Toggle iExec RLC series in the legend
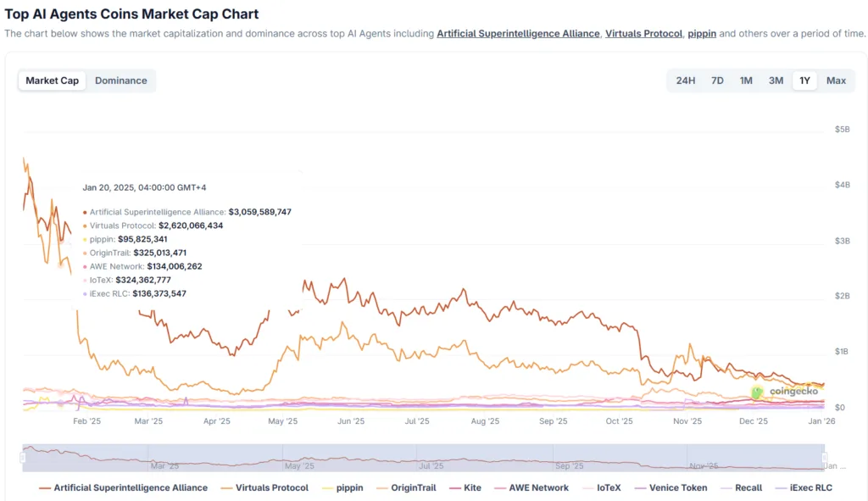This screenshot has height=501, width=868. point(804,487)
